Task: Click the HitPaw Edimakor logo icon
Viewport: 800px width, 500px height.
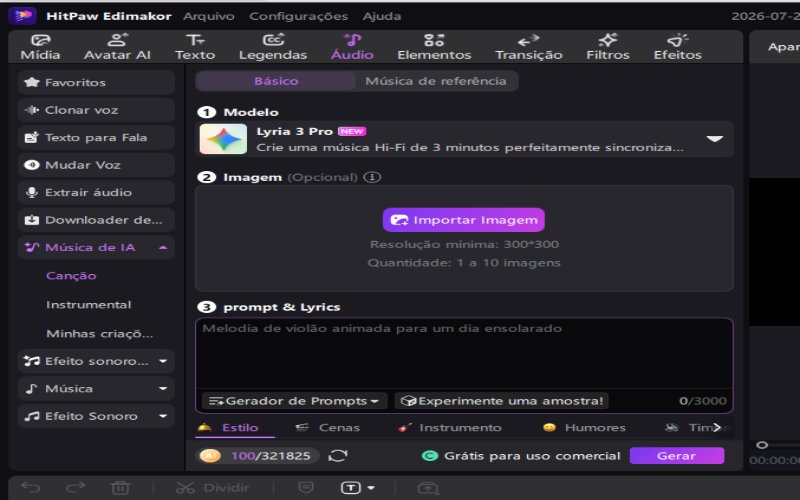Action: [x=22, y=15]
